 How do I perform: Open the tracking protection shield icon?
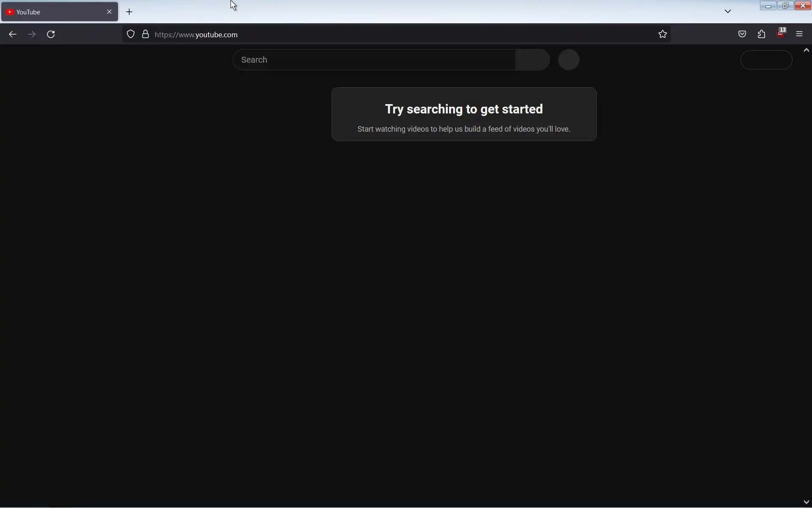click(x=131, y=34)
